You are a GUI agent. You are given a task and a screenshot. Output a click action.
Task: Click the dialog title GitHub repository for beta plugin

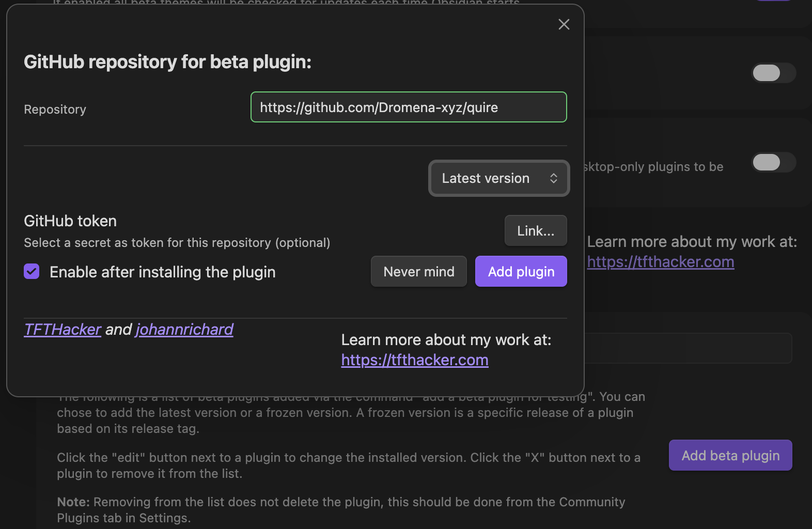168,62
